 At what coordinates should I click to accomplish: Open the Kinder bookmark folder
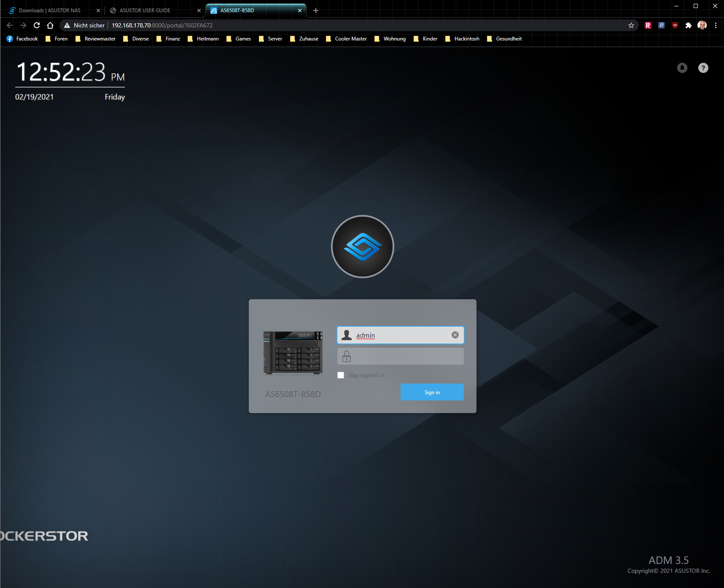tap(425, 39)
